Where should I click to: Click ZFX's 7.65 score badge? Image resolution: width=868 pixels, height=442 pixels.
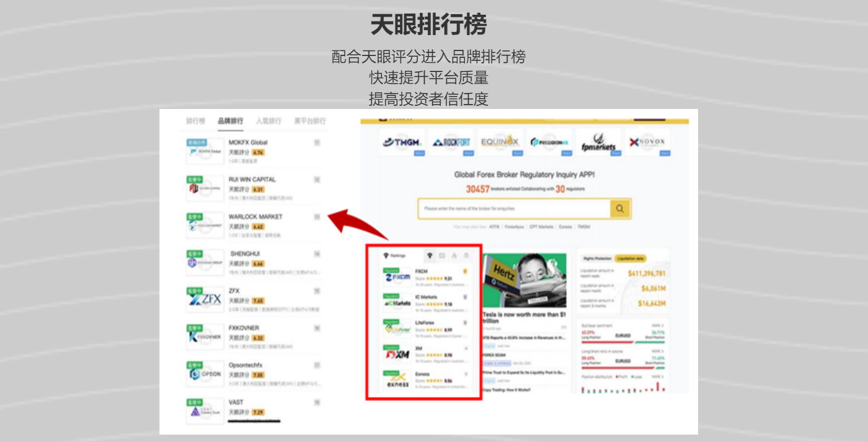[258, 300]
